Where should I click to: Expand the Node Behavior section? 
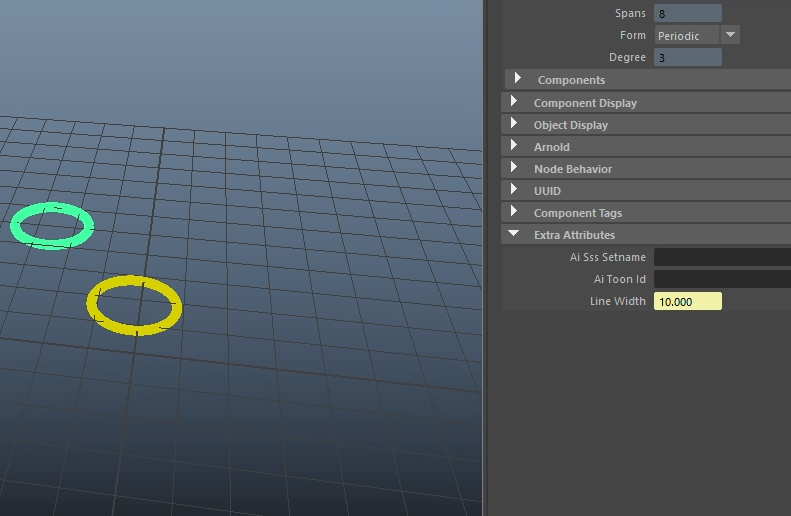[646, 168]
